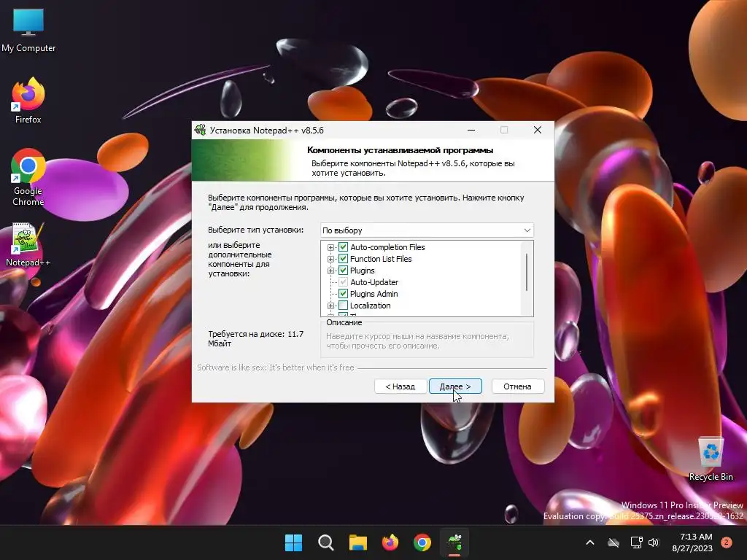Click the 'Отмена' button

point(517,386)
